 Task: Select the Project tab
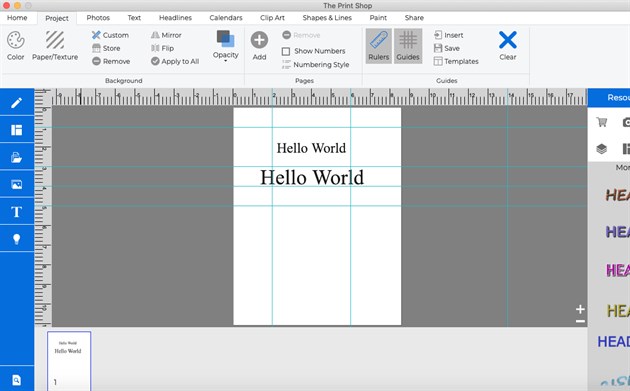pyautogui.click(x=57, y=18)
